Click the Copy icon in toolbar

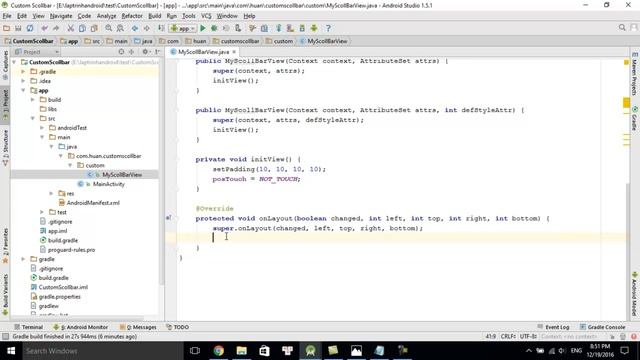pos(82,28)
